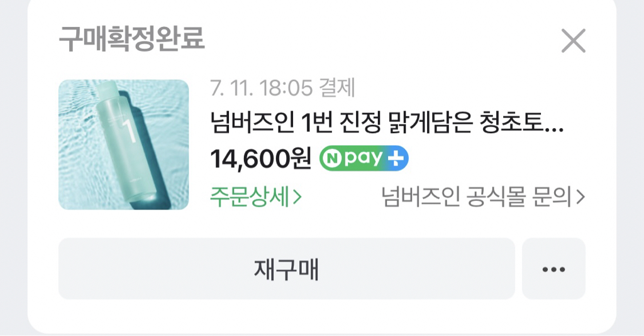Open the three-dot more options button
The width and height of the screenshot is (644, 336).
click(553, 269)
